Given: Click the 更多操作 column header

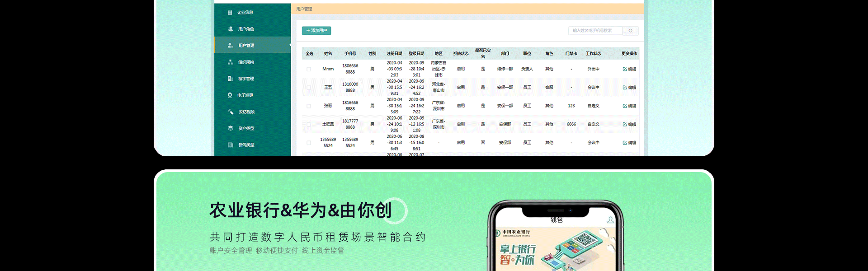Looking at the screenshot, I should (x=629, y=54).
